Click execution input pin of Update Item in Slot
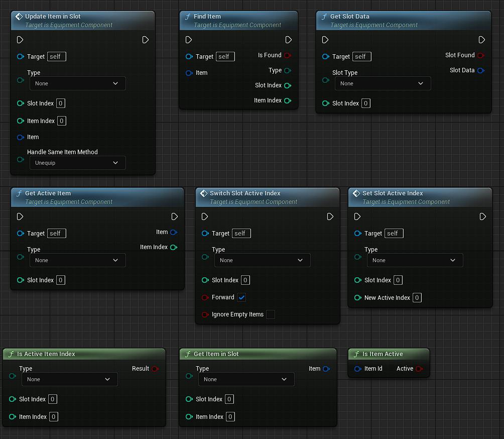 coord(20,40)
